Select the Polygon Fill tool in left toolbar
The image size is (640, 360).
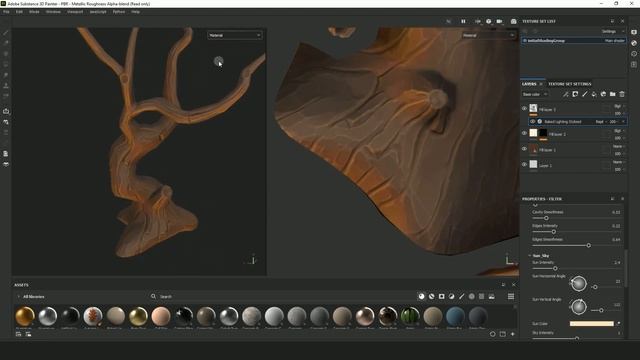(6, 64)
